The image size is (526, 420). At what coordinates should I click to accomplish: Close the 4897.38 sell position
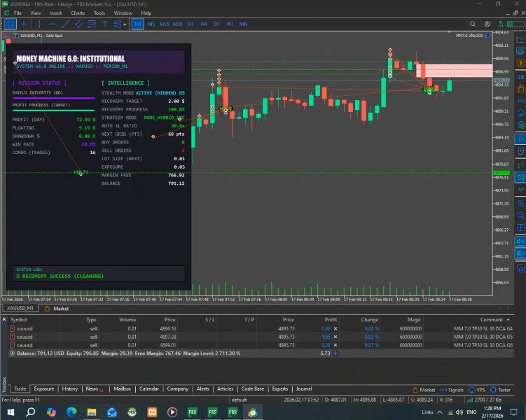[335, 337]
